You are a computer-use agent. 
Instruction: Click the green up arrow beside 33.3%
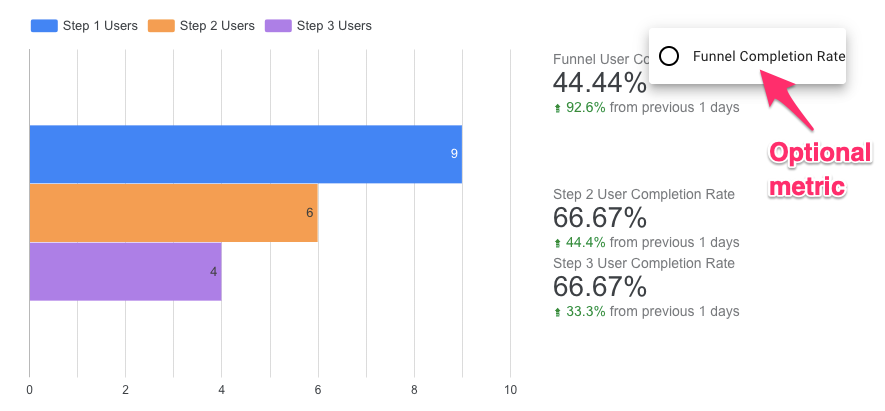tap(557, 312)
